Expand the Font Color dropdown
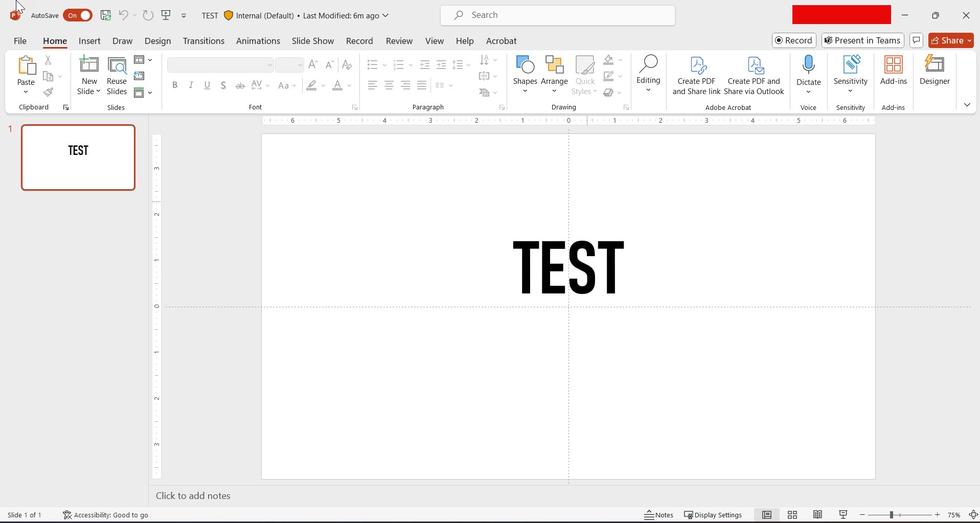 (348, 86)
